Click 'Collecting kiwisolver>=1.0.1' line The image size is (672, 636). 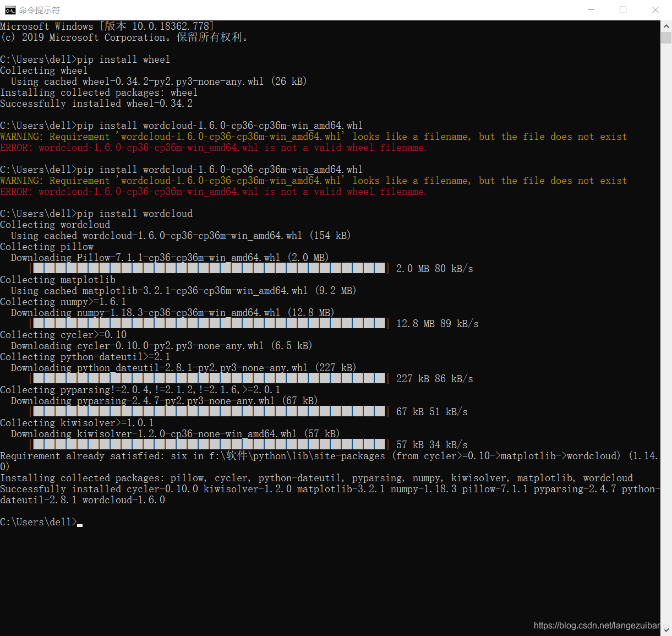[x=77, y=423]
